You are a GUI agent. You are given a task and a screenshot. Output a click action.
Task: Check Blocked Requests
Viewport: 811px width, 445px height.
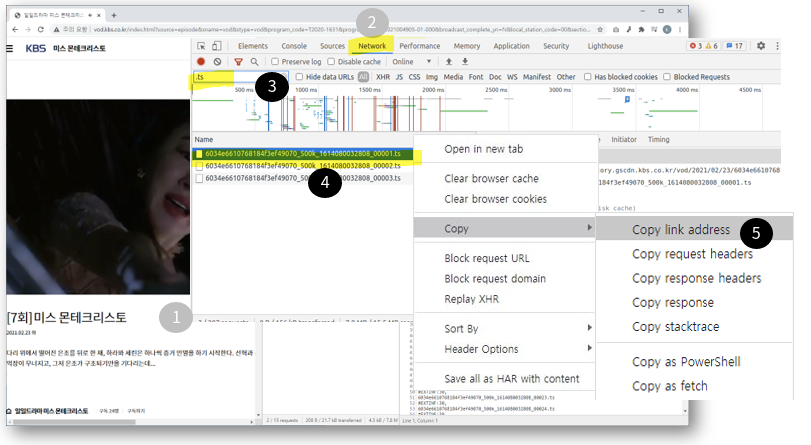[667, 77]
